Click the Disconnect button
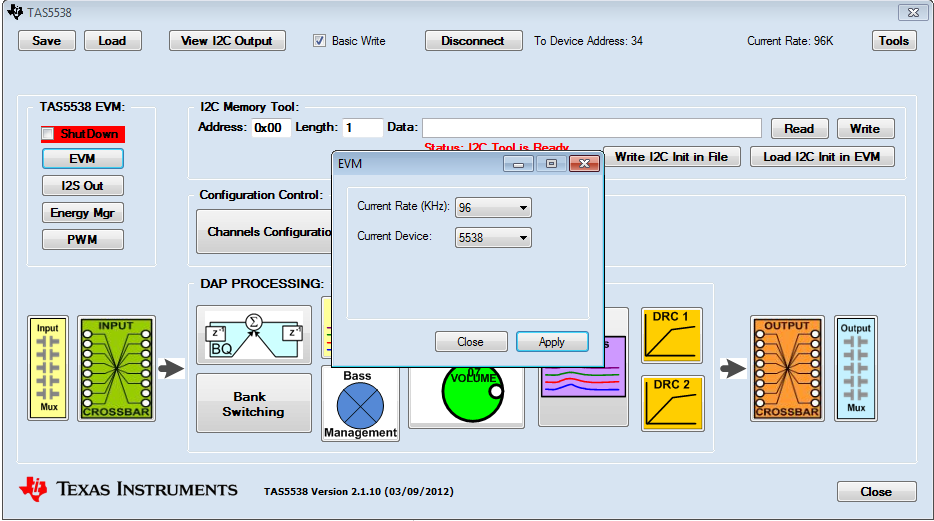Viewport: 934px width, 521px height. [474, 40]
